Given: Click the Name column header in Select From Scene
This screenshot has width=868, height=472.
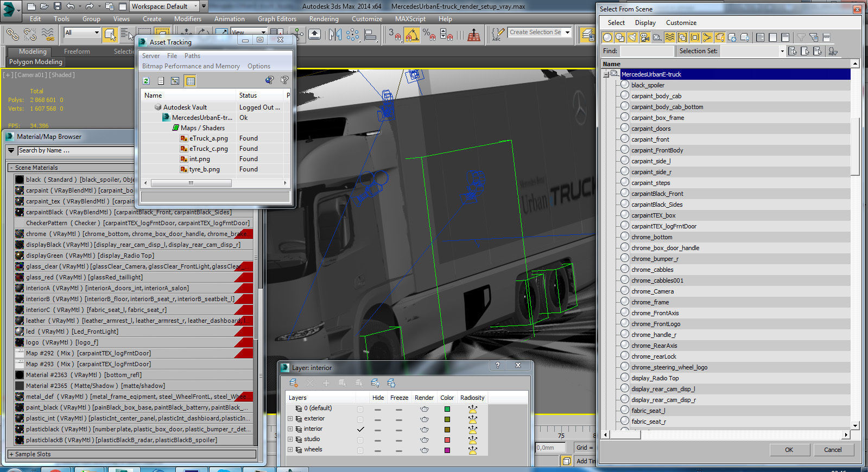Looking at the screenshot, I should [725, 64].
